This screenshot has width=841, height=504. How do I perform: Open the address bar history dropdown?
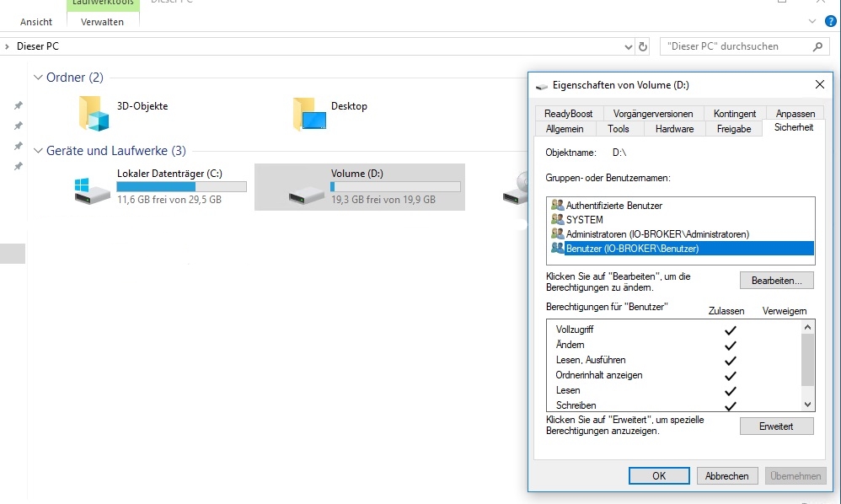click(x=629, y=46)
